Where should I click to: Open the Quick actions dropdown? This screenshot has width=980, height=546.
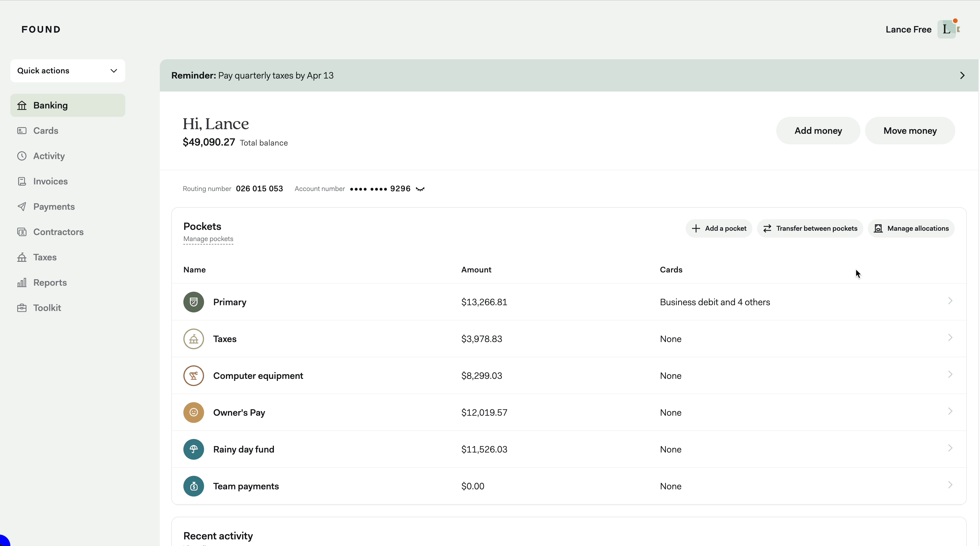click(68, 70)
